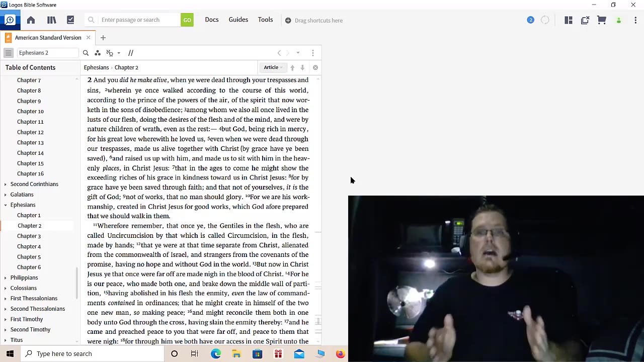Close the locator bar

tap(315, 67)
